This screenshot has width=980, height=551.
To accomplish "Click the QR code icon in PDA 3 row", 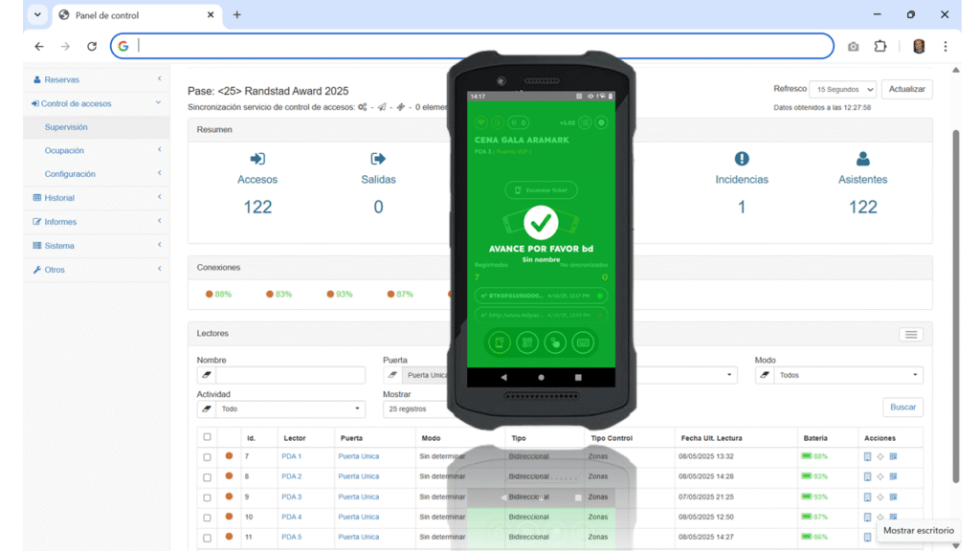I will (893, 496).
